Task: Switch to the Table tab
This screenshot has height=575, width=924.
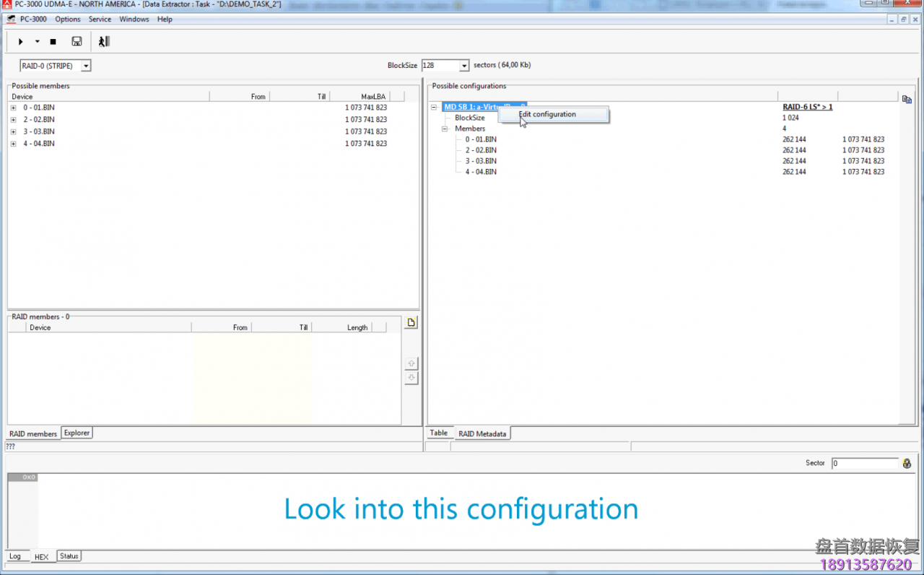Action: [x=439, y=433]
